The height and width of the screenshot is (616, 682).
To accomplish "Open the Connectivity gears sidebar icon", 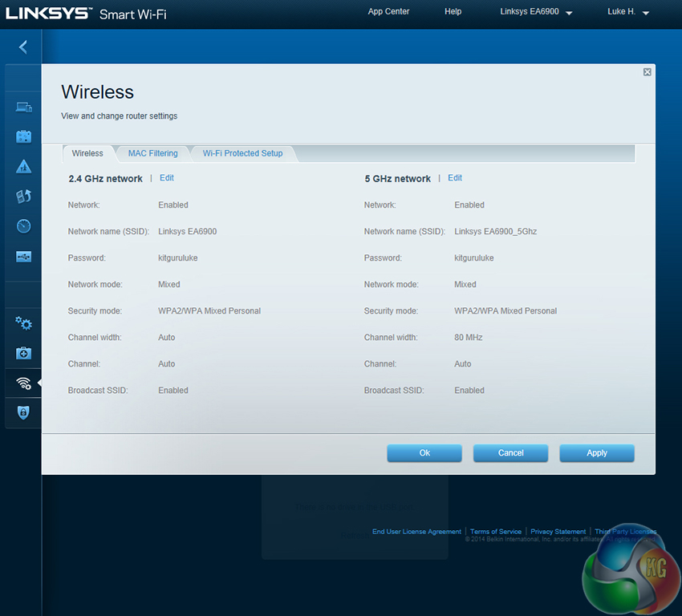I will pyautogui.click(x=23, y=323).
